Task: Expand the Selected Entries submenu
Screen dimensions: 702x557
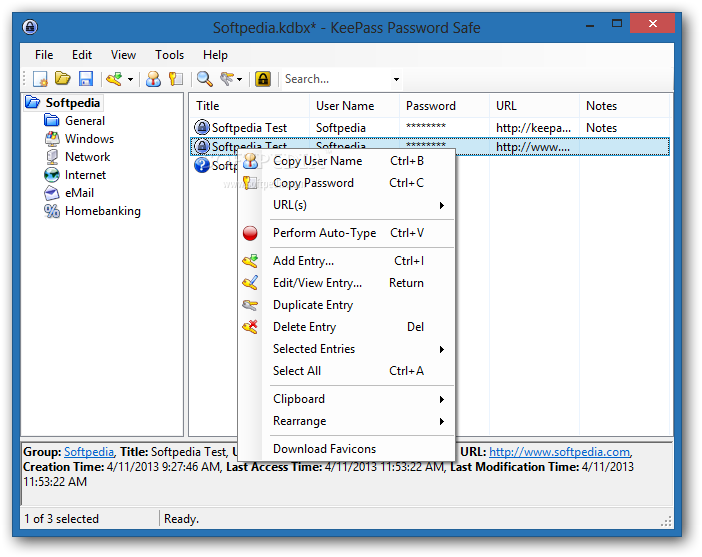Action: click(348, 349)
